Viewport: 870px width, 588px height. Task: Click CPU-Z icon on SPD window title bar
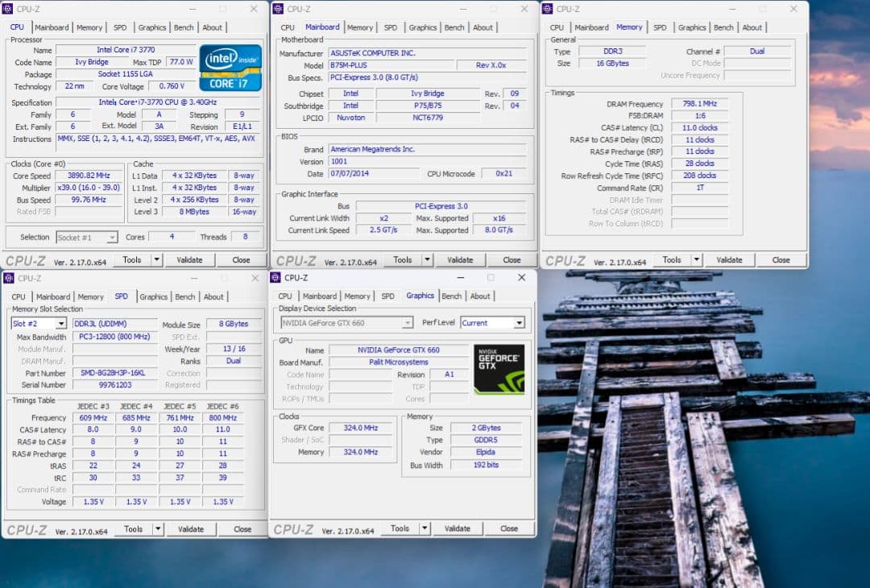tap(10, 278)
